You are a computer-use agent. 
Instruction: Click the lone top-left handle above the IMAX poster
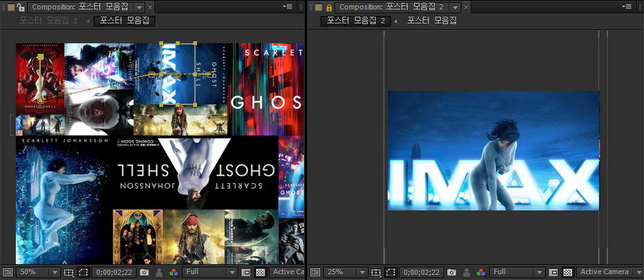(x=162, y=43)
